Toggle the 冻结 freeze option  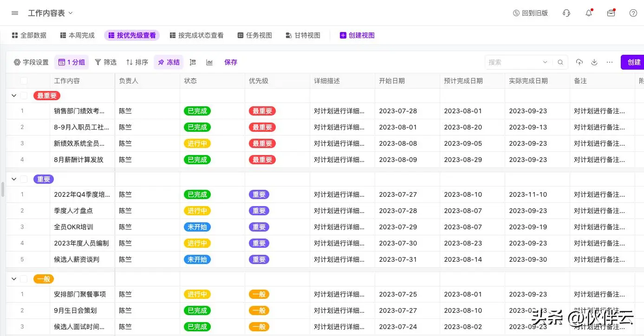[169, 62]
